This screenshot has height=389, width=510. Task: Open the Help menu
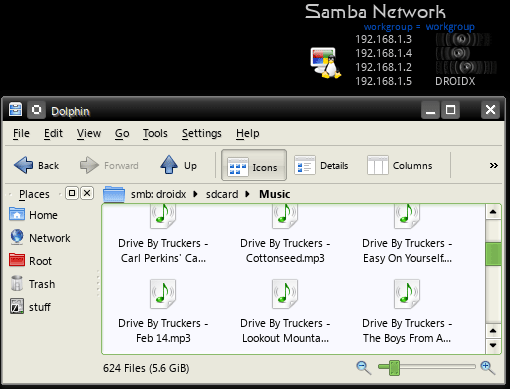248,133
